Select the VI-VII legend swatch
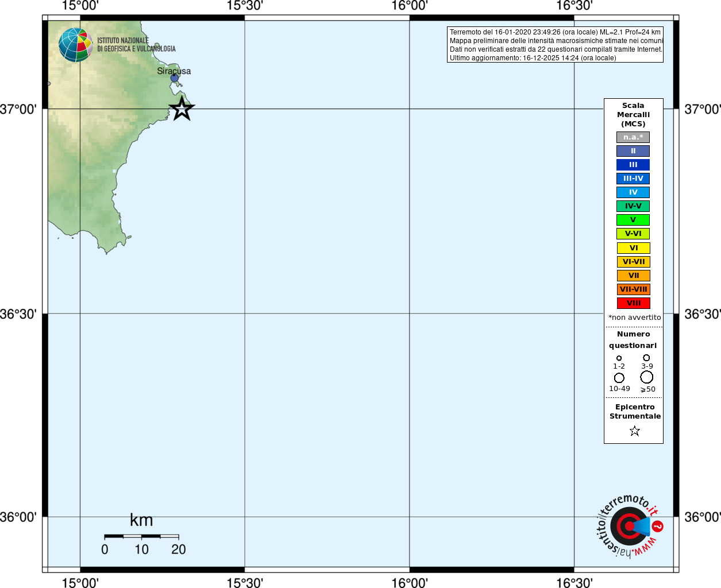 [x=634, y=262]
